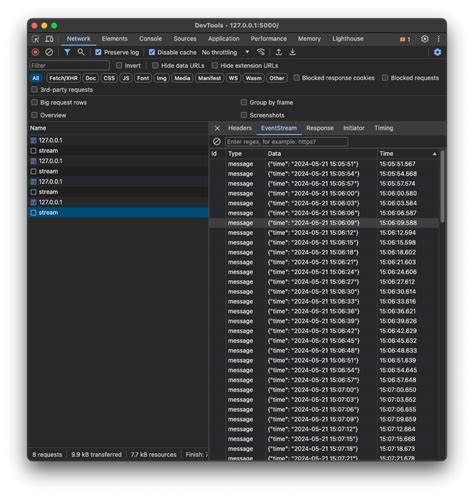
Task: Select the EventStream tab
Action: click(279, 128)
